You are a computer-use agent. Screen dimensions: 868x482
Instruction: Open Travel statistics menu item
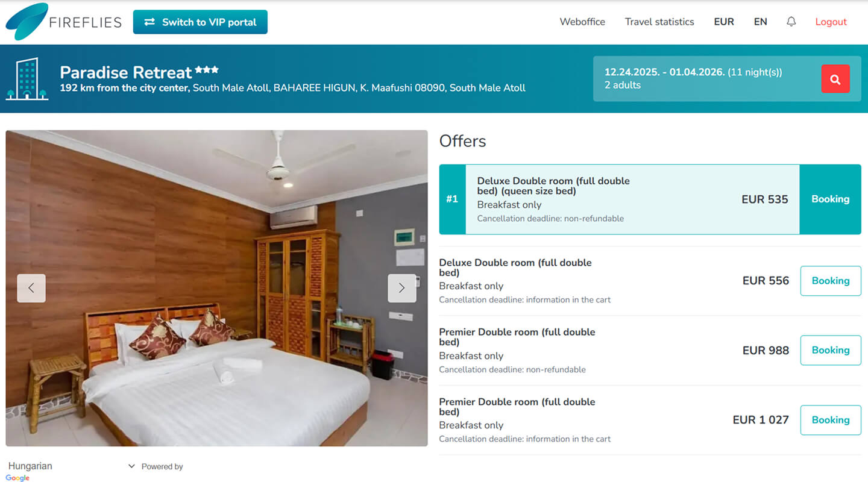pyautogui.click(x=659, y=22)
